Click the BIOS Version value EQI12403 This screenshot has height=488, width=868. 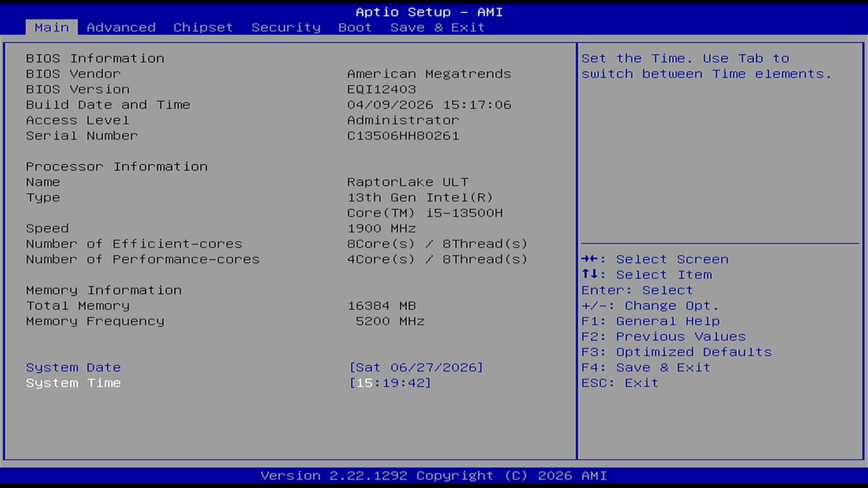[x=381, y=89]
